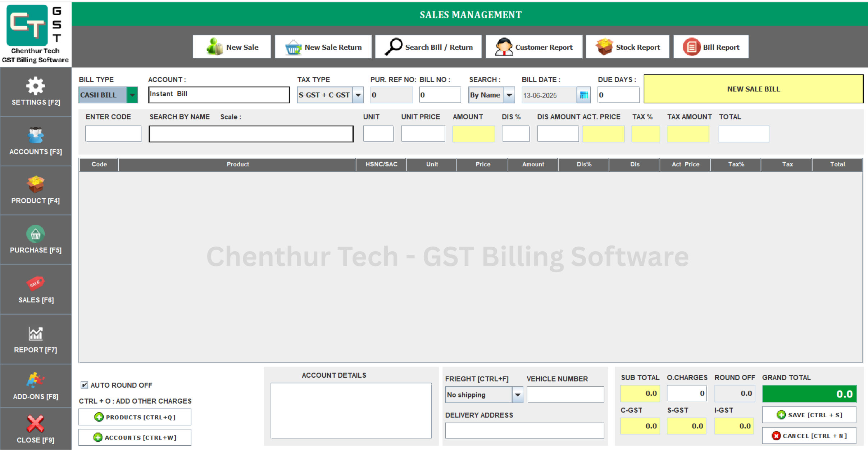868x450 pixels.
Task: Click the Unit Price input box
Action: click(x=423, y=134)
